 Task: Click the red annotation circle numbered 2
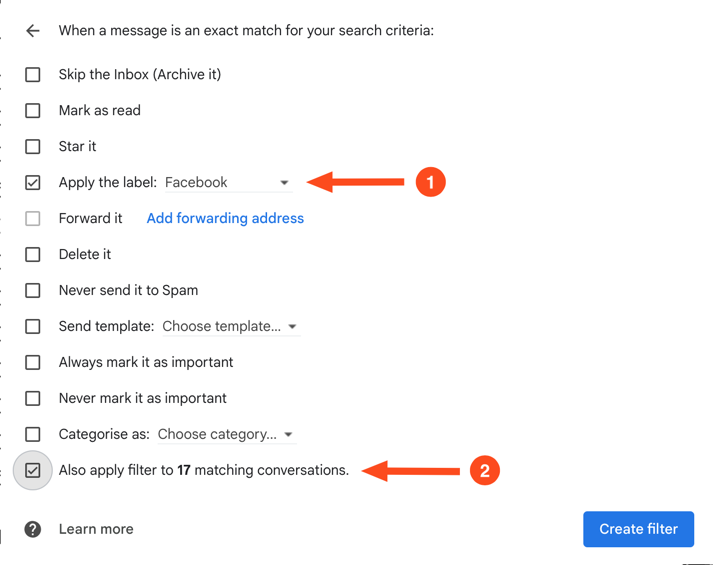(484, 470)
